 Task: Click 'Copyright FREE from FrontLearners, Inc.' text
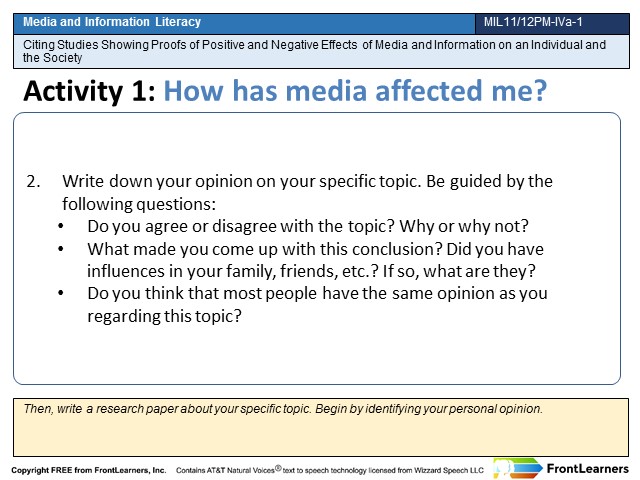89,470
